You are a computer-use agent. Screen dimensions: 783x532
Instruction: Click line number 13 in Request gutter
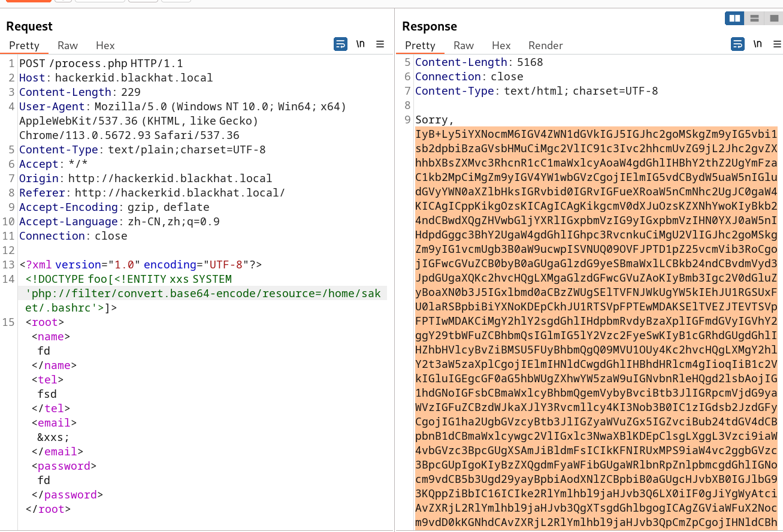[8, 265]
